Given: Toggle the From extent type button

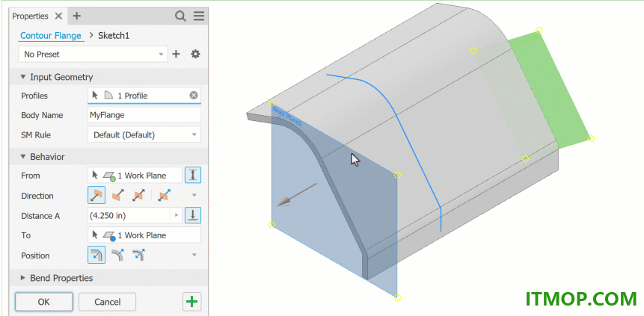Looking at the screenshot, I should (x=193, y=176).
